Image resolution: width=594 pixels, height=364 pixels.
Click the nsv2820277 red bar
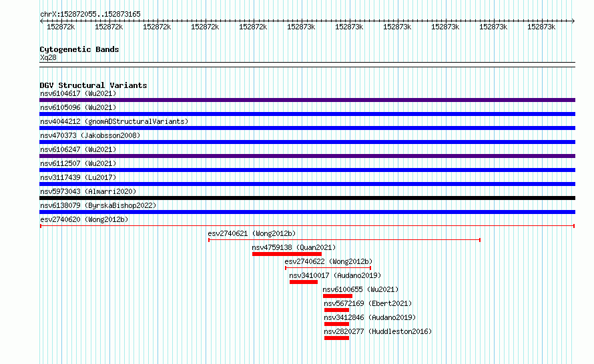(x=337, y=338)
